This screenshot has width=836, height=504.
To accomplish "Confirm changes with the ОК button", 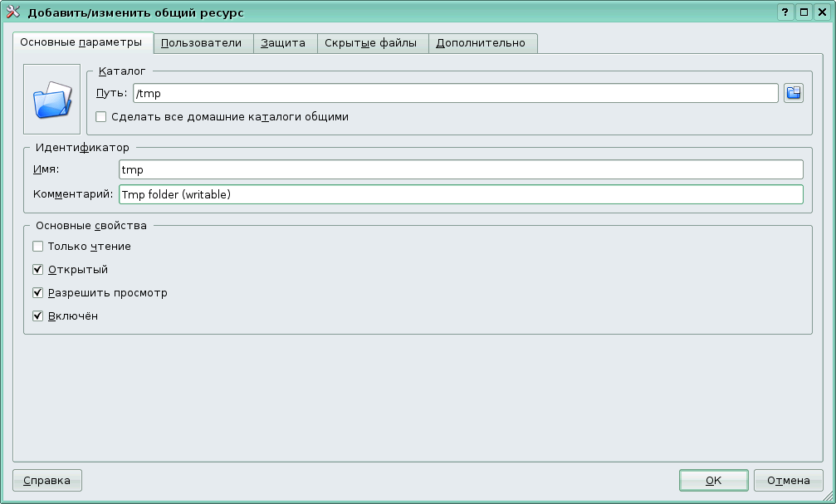I will coord(713,480).
